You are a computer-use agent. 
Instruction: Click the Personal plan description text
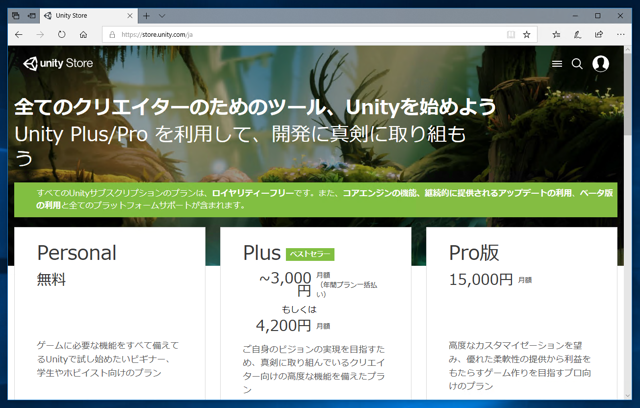click(108, 359)
